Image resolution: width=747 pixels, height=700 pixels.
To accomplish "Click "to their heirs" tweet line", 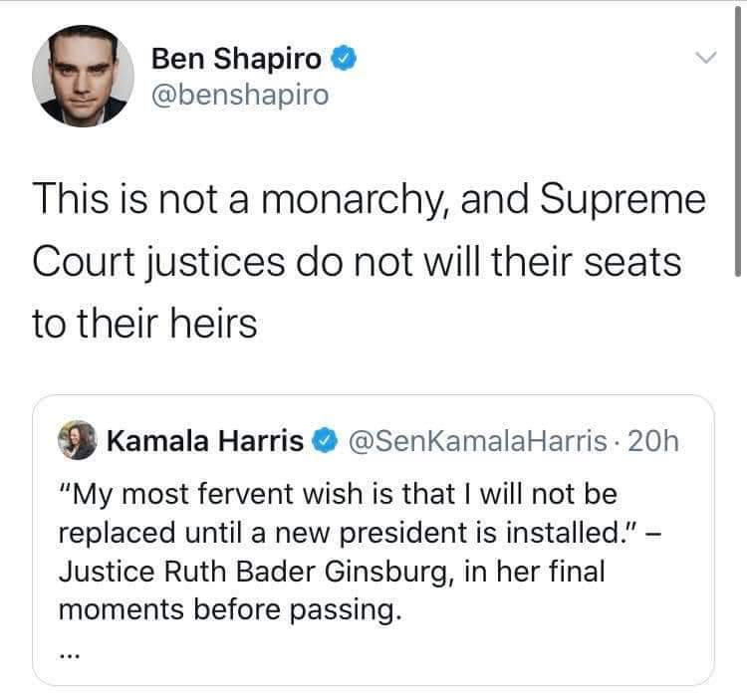I will click(145, 325).
